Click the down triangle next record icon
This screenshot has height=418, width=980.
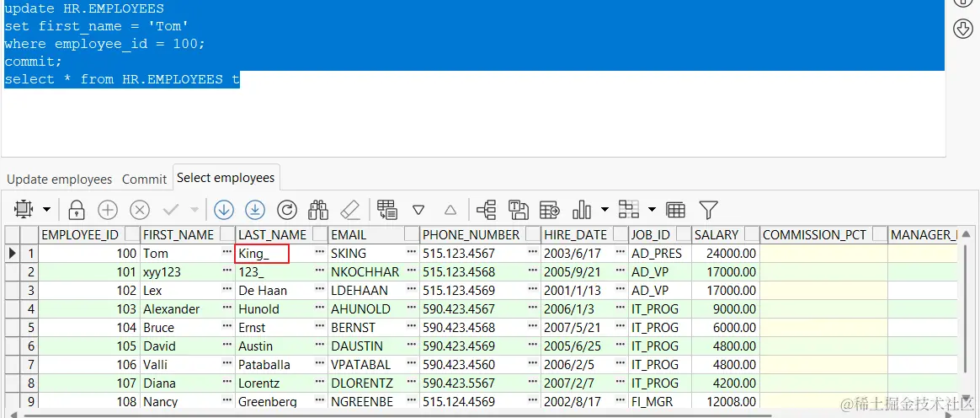tap(418, 210)
